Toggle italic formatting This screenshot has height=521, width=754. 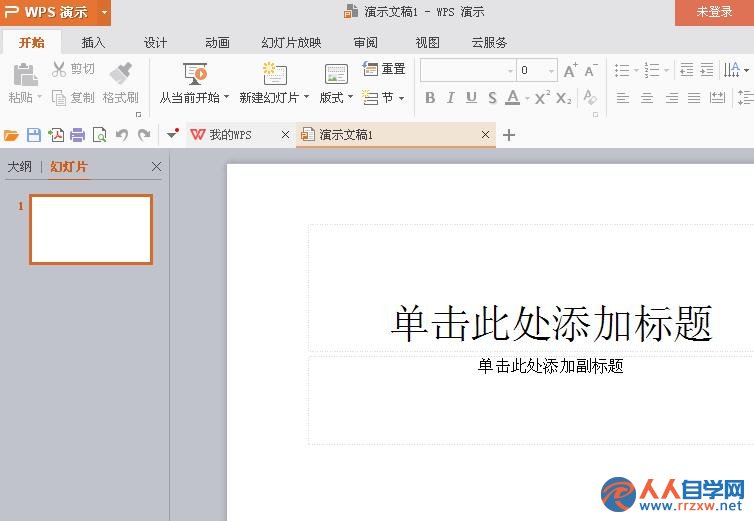[x=451, y=98]
